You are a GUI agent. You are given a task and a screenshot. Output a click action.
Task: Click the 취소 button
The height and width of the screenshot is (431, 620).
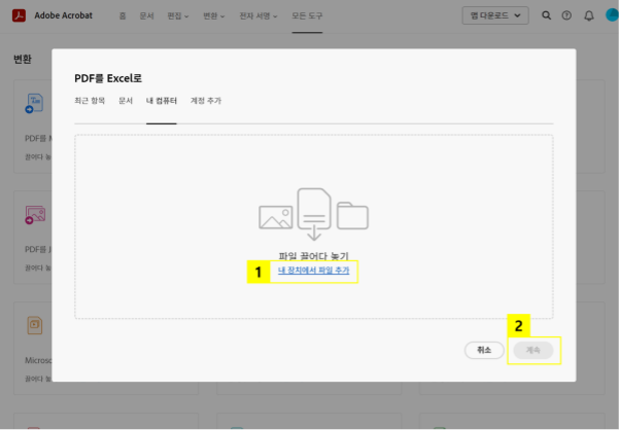(484, 350)
